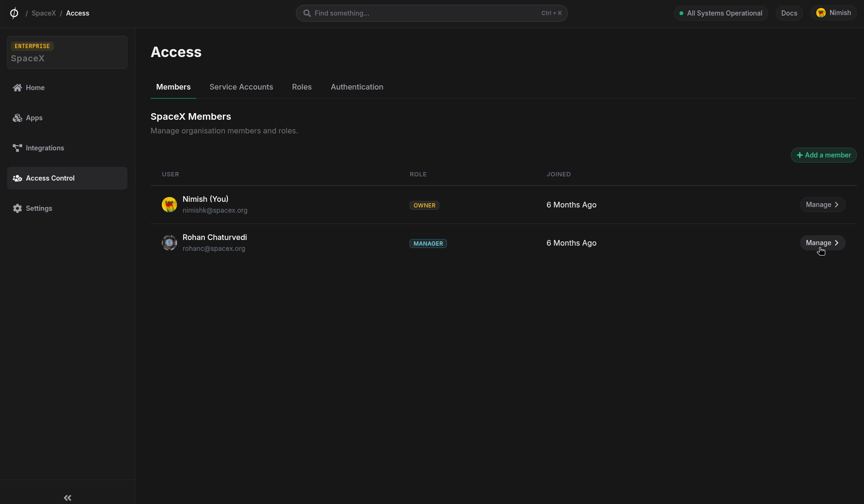Click Rohan Chaturvedi's profile picture

pos(169,242)
